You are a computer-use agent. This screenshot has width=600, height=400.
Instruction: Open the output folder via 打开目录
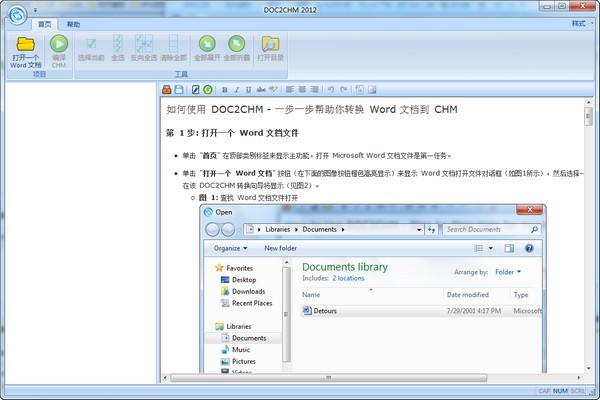click(x=270, y=49)
